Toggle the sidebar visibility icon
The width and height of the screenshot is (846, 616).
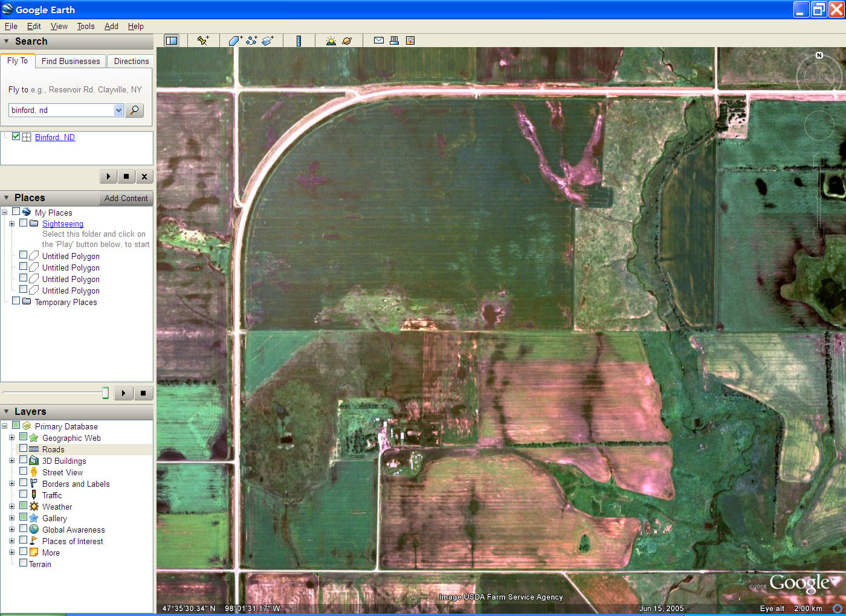172,40
